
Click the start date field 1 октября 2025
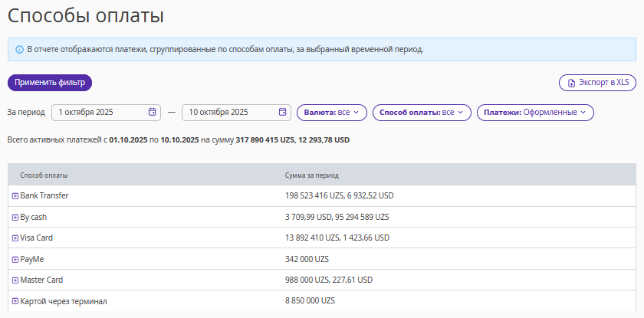tap(100, 112)
